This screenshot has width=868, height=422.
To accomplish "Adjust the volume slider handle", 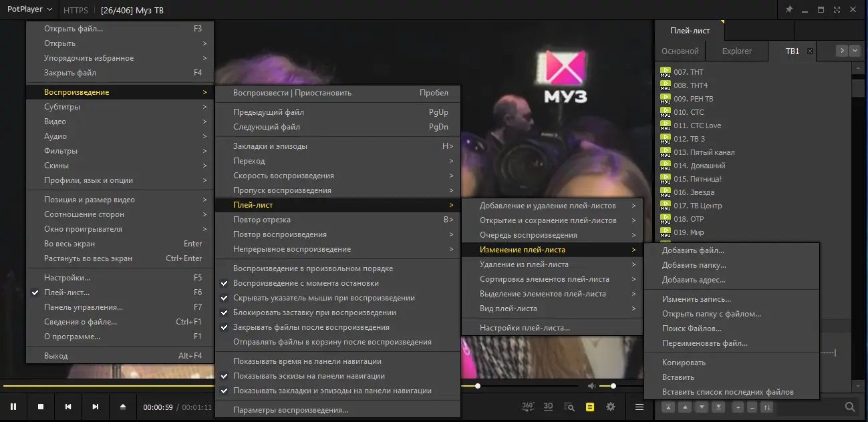I will click(x=613, y=386).
